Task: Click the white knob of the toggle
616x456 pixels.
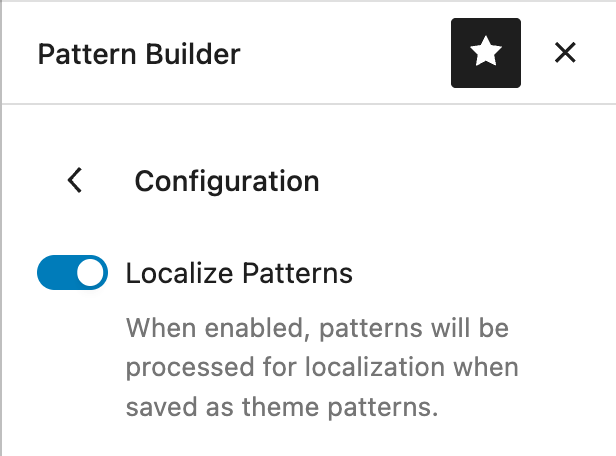Action: pos(90,273)
